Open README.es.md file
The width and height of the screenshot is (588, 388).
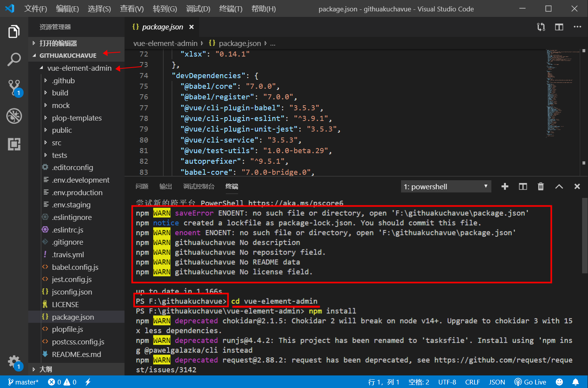coord(77,354)
